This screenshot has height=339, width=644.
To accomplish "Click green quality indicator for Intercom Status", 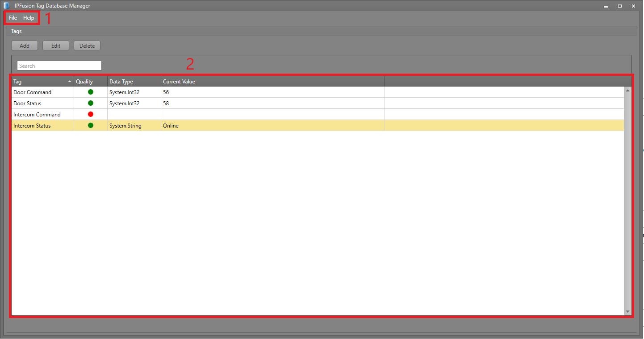I will [x=91, y=125].
